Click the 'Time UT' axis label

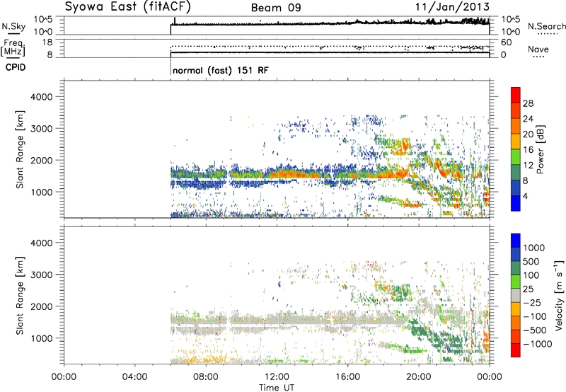click(x=277, y=388)
